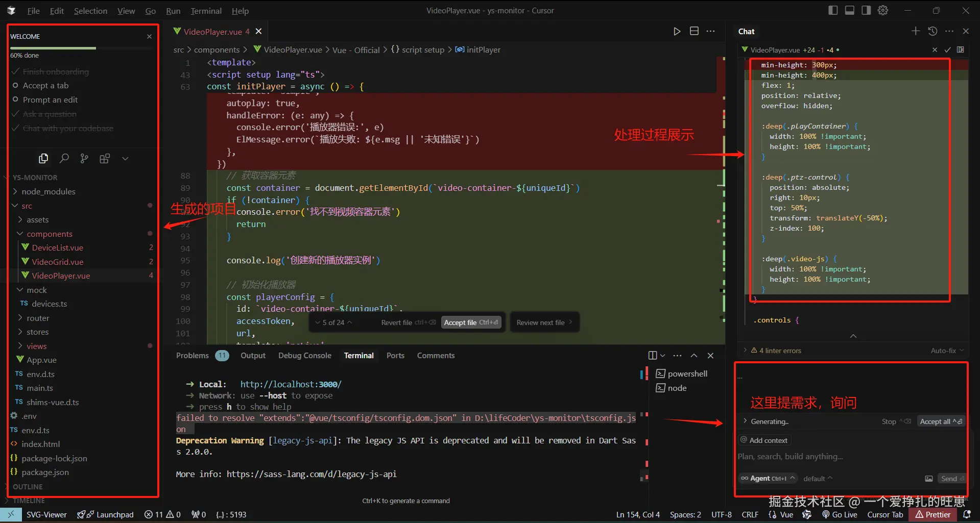Open DeviceList.vue in the file tree
The width and height of the screenshot is (980, 523).
coord(57,247)
